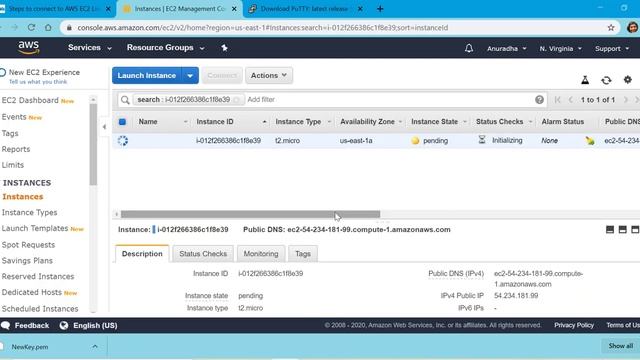Set details pane to half-height layout icon
The height and width of the screenshot is (360, 640).
[x=622, y=229]
